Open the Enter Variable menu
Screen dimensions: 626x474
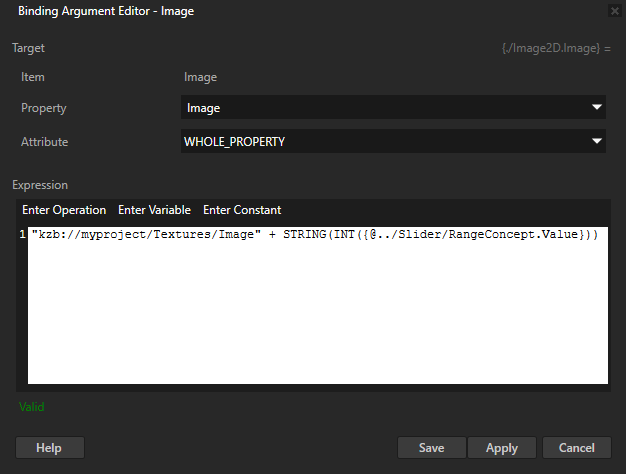click(154, 210)
